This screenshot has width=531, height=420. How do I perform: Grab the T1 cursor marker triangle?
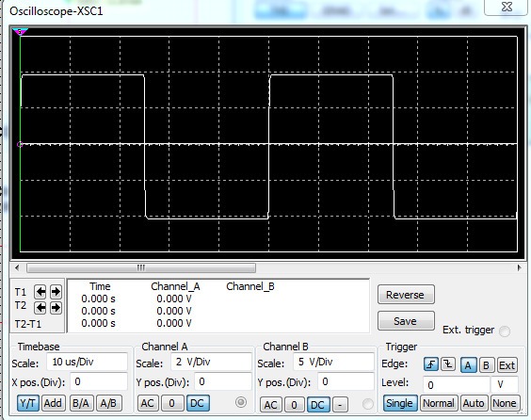pyautogui.click(x=20, y=32)
